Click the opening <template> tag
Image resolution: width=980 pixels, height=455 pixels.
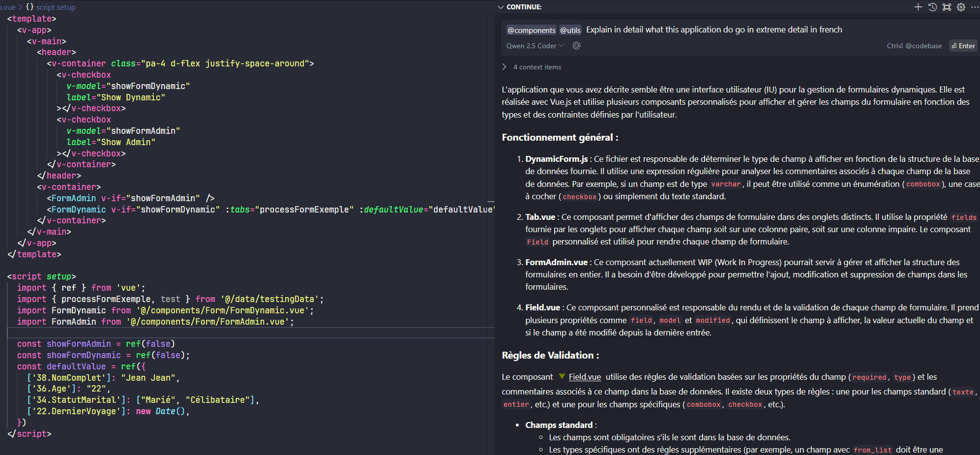pos(32,19)
